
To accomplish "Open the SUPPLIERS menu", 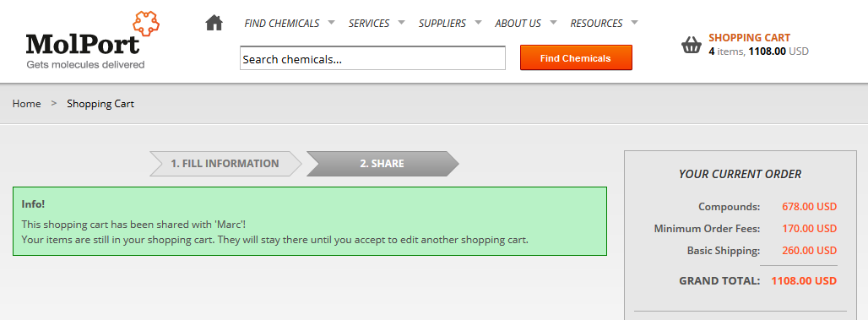I will click(x=442, y=24).
